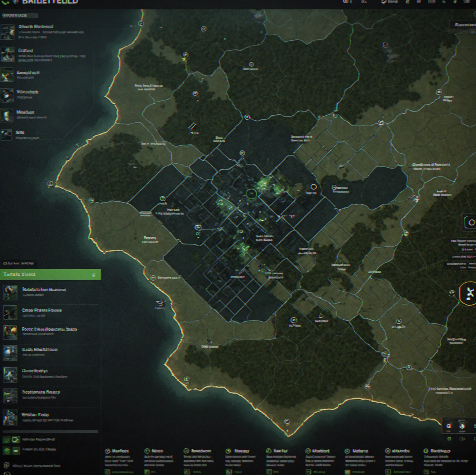Click the seventh circular icon in the bottom bar
The width and height of the screenshot is (476, 475).
point(347,451)
